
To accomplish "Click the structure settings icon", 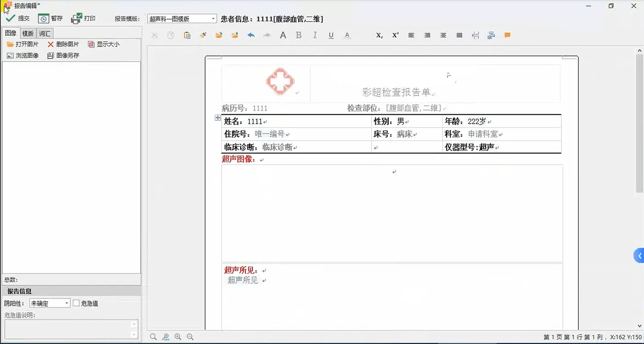I will pos(491,35).
